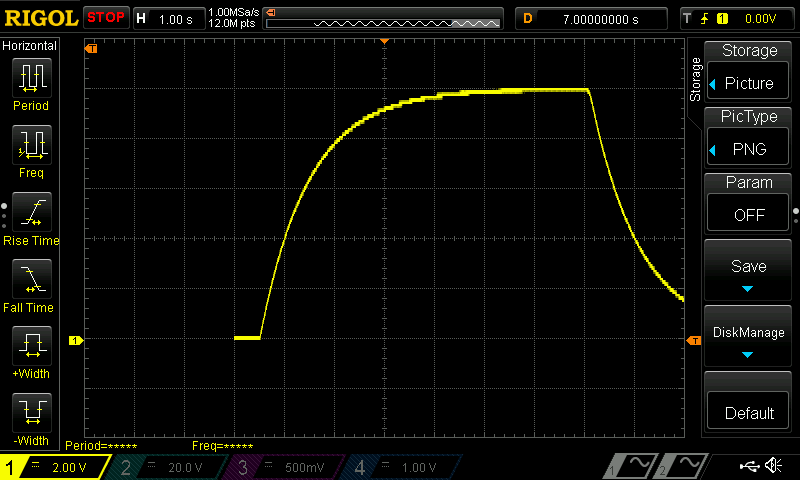Click the waveform memory position bar
The image size is (800, 480).
tap(385, 18)
